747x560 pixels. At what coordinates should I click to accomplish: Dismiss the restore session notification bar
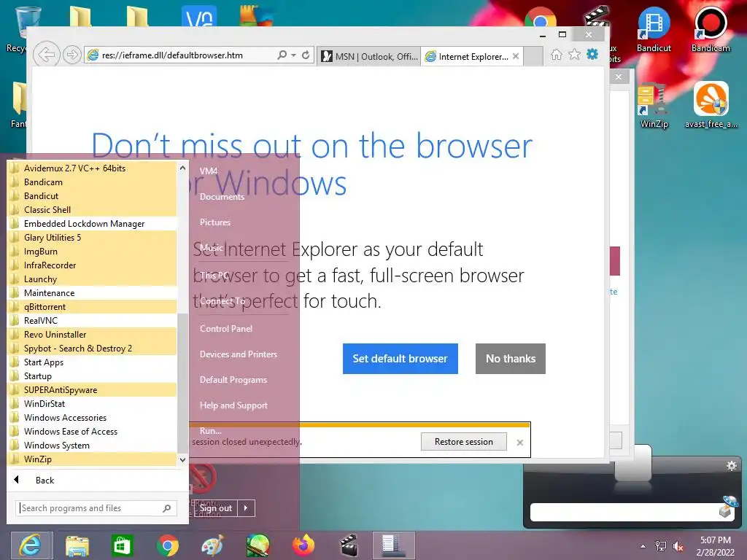519,443
